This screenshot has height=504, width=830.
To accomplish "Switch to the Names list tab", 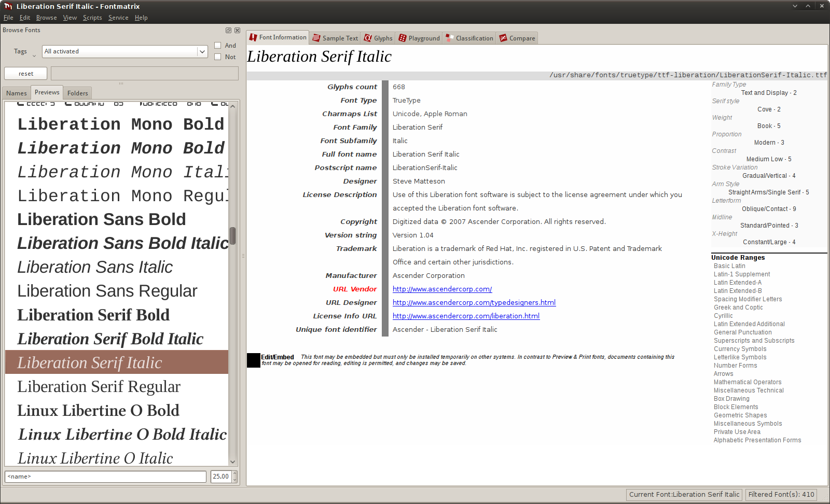I will 17,93.
